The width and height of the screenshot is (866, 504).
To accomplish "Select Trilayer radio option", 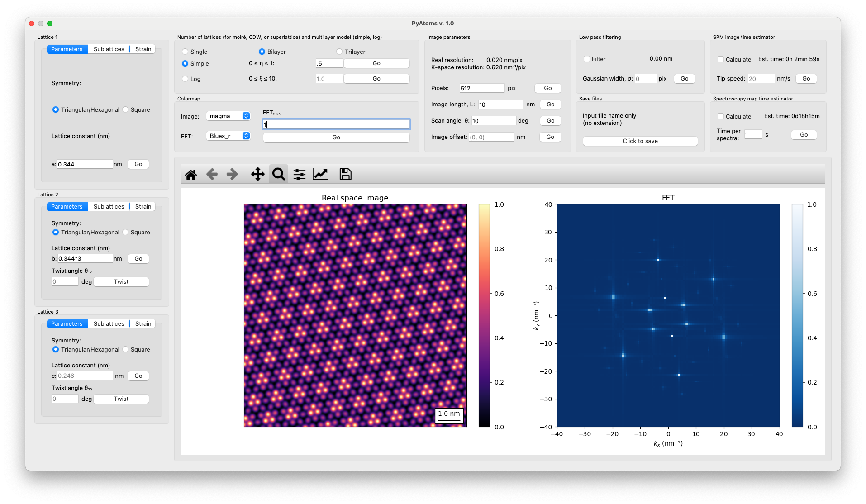I will [339, 52].
